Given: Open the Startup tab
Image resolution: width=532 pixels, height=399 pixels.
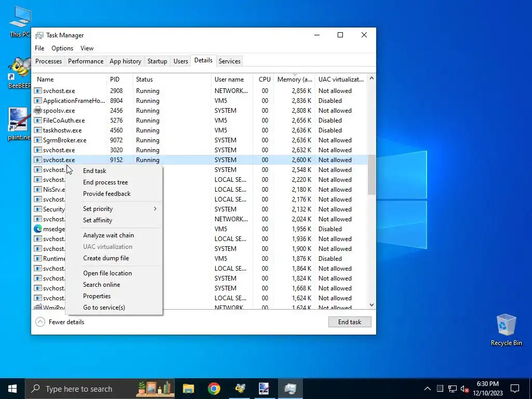Looking at the screenshot, I should tap(157, 61).
